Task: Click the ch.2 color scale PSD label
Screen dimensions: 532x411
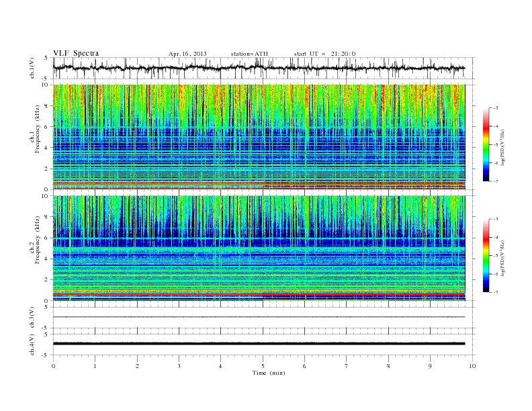Action: (x=504, y=258)
